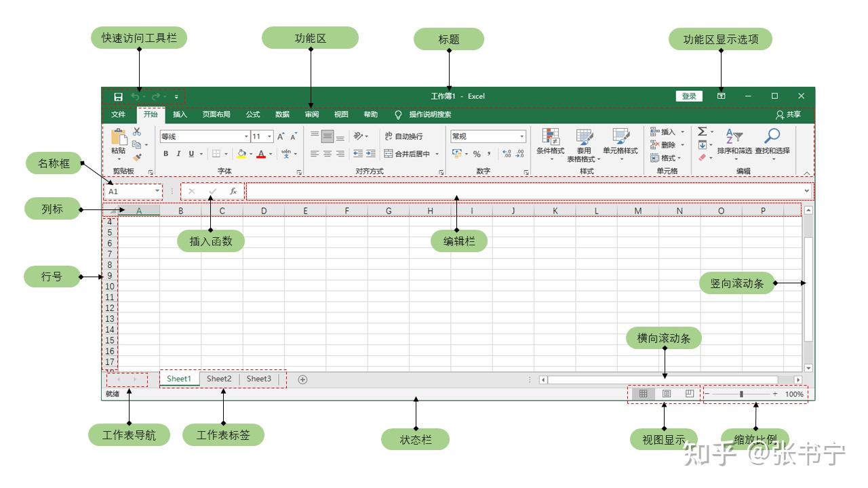Open 单元格样式 cell styles
The image size is (868, 488).
coord(620,144)
